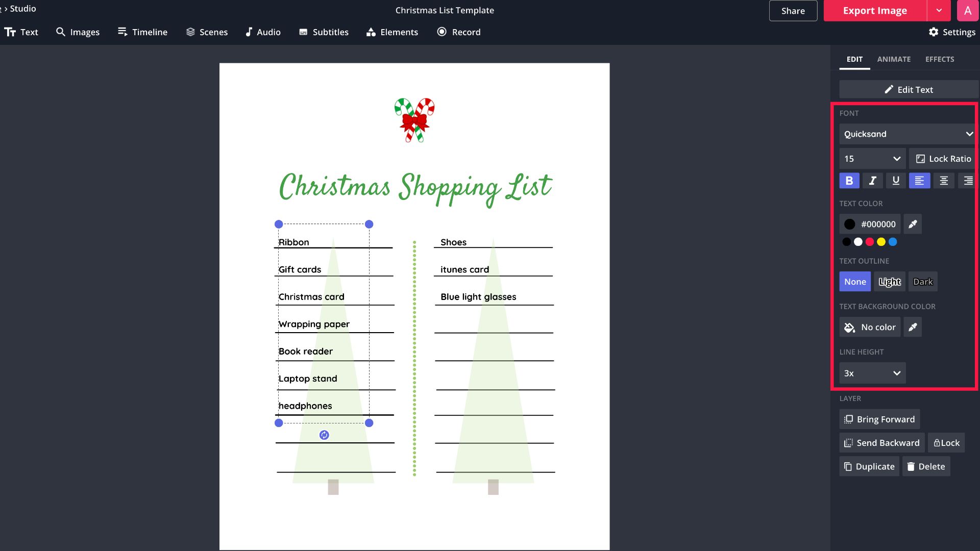
Task: Click the Bold formatting icon
Action: (849, 180)
